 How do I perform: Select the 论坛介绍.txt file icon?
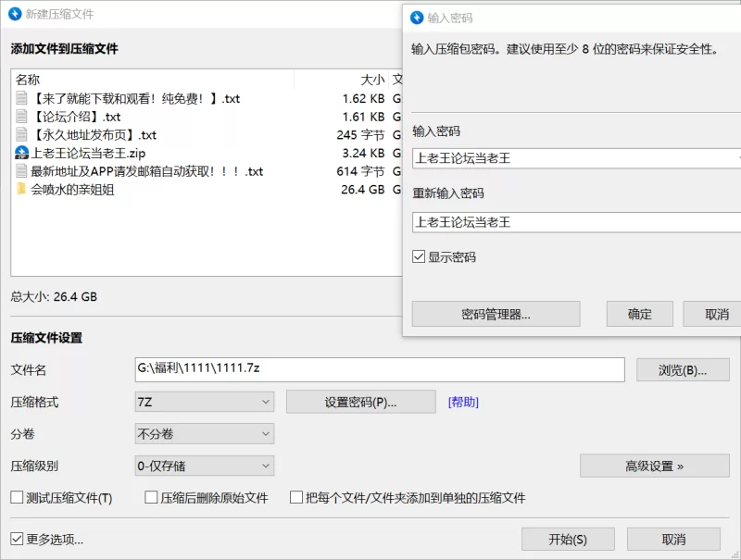pyautogui.click(x=22, y=117)
